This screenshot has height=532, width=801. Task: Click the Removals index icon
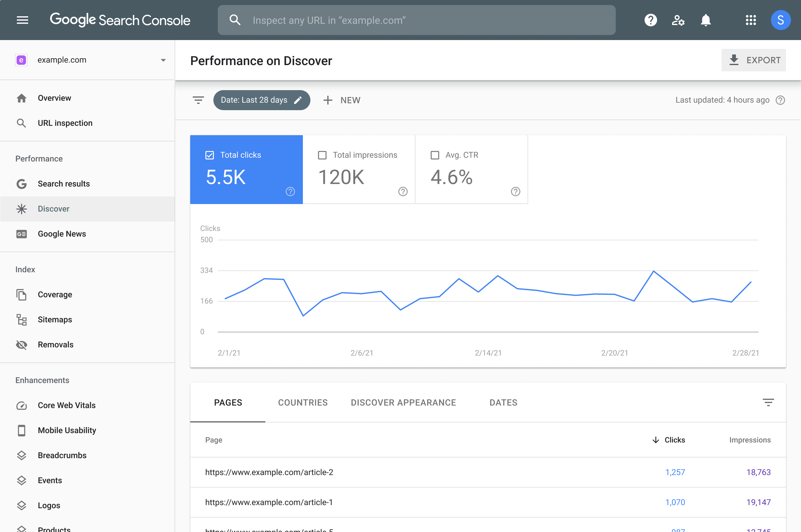[21, 344]
